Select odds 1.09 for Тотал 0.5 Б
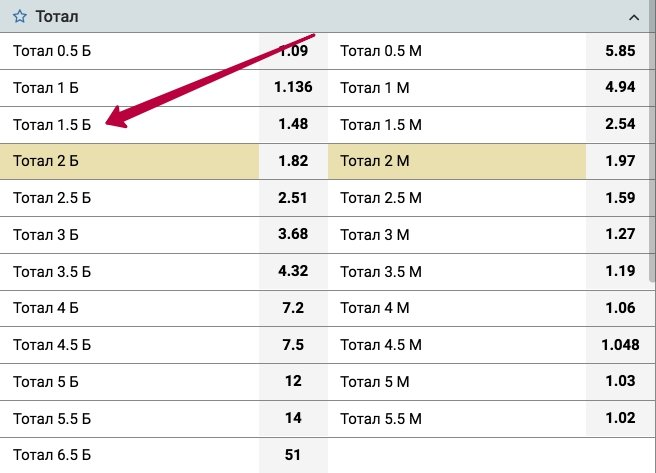The height and width of the screenshot is (473, 656). pyautogui.click(x=293, y=50)
